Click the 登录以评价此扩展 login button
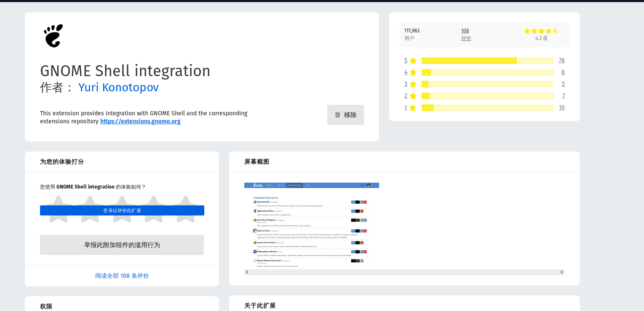644x311 pixels. (122, 210)
